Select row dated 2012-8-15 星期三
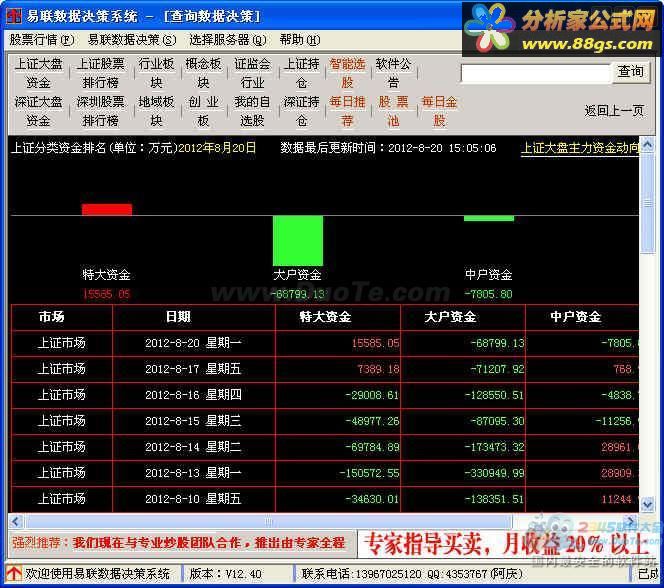Image resolution: width=664 pixels, height=588 pixels. click(x=325, y=421)
